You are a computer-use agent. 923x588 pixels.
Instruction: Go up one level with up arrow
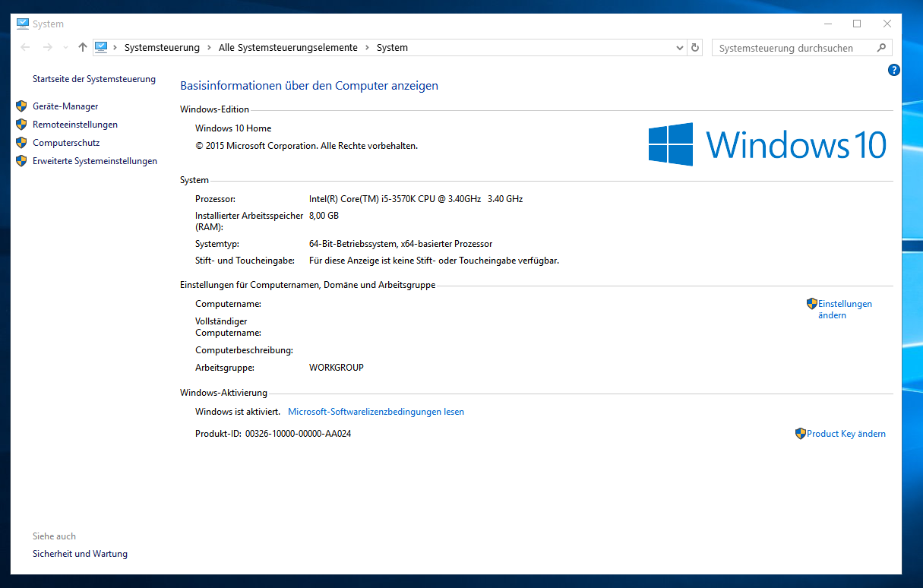click(x=82, y=47)
